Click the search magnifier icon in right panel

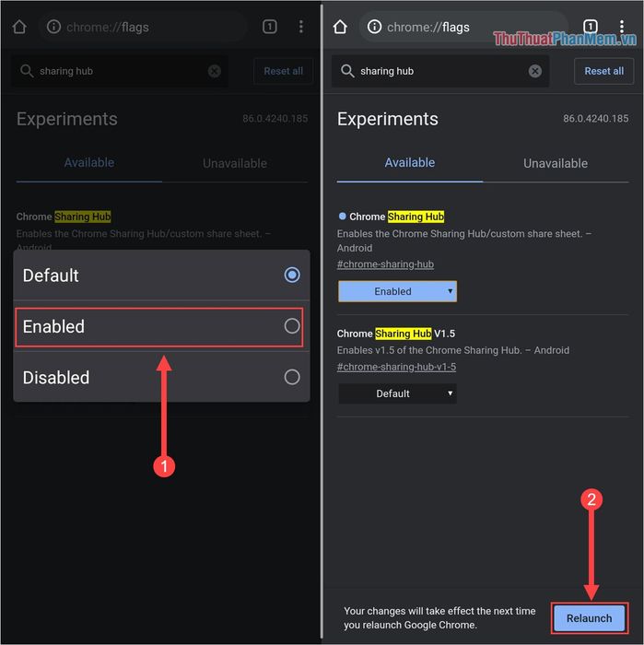click(x=347, y=71)
